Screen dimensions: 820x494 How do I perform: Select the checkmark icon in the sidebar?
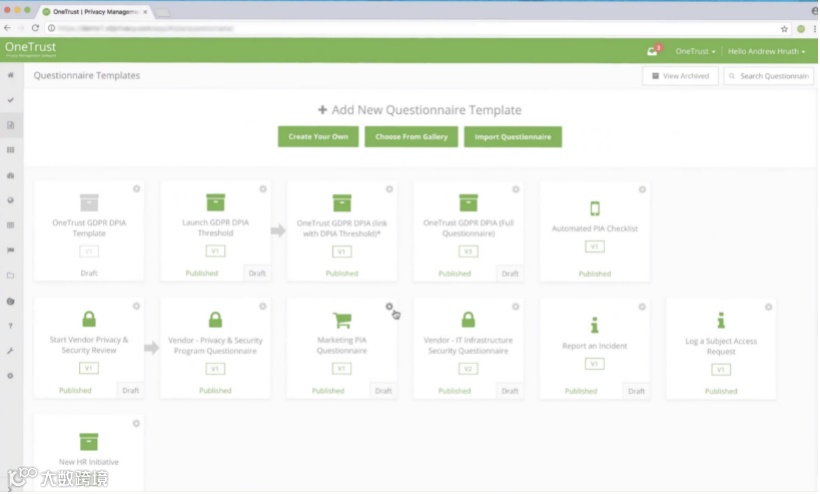[x=10, y=100]
